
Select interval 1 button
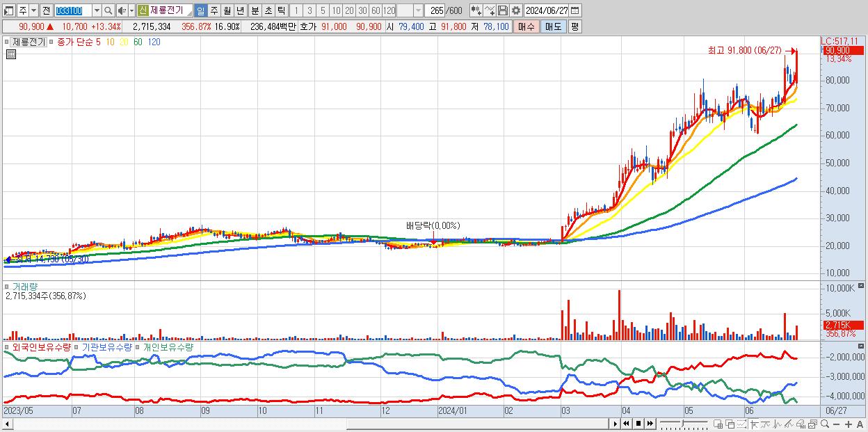296,10
